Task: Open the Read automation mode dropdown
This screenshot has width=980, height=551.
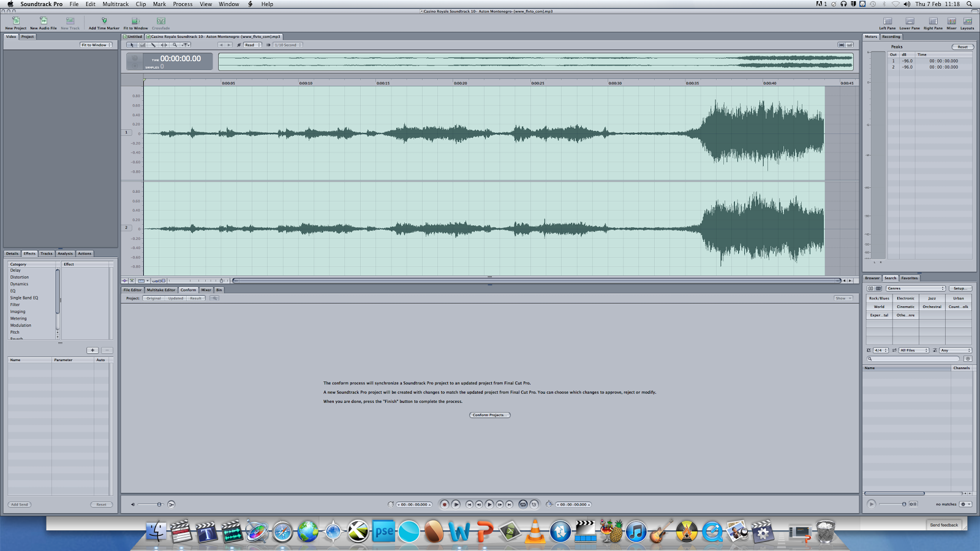Action: point(253,45)
